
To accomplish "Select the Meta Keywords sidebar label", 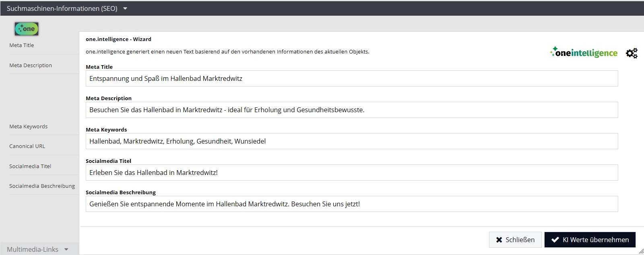I will tap(29, 127).
